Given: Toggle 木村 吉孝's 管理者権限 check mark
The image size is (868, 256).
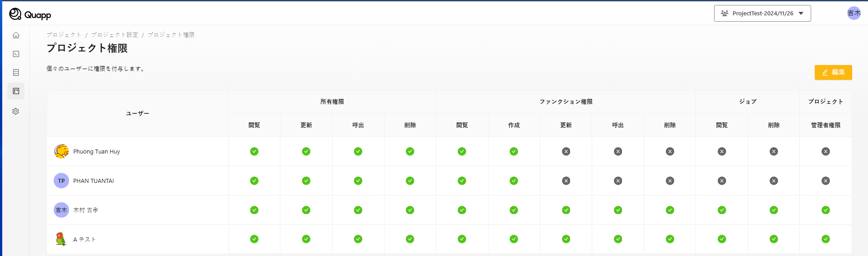Looking at the screenshot, I should click(826, 210).
